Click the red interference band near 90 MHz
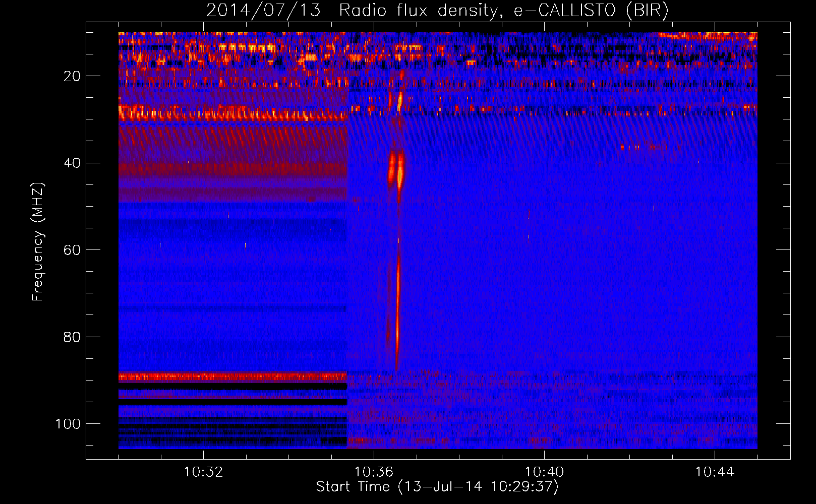The image size is (816, 504). point(233,376)
